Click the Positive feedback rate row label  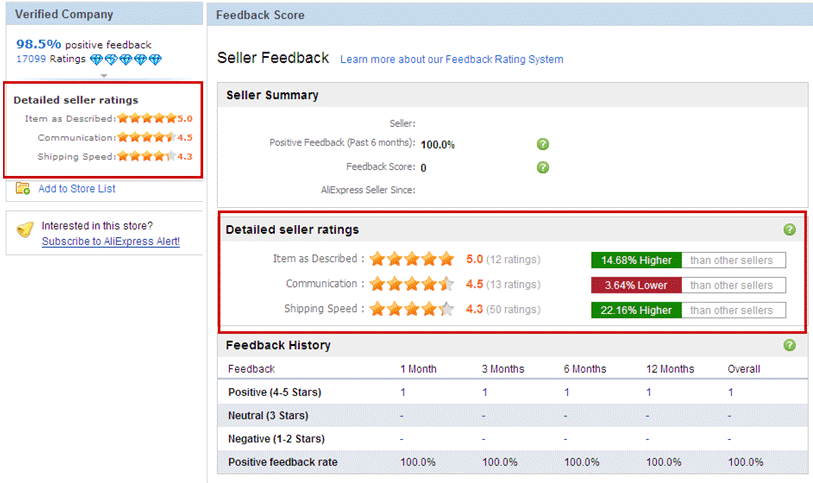pos(283,462)
